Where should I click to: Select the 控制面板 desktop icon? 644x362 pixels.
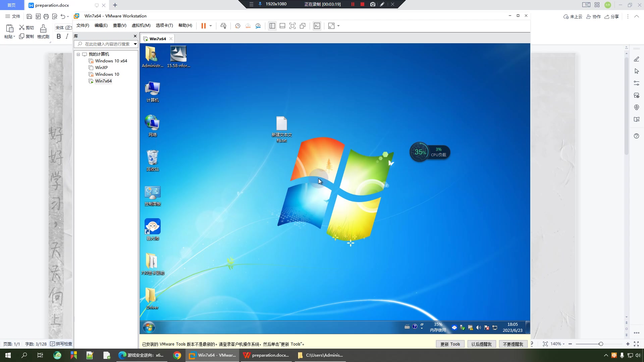click(x=153, y=195)
